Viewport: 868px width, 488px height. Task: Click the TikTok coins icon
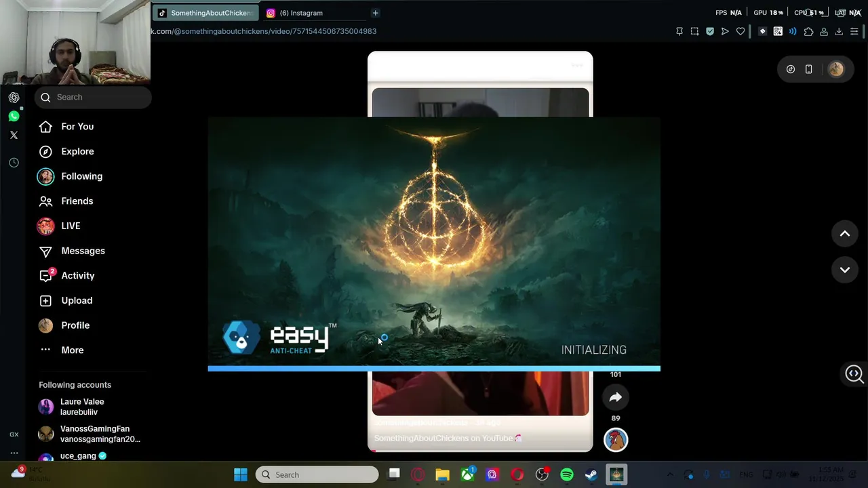pyautogui.click(x=791, y=69)
